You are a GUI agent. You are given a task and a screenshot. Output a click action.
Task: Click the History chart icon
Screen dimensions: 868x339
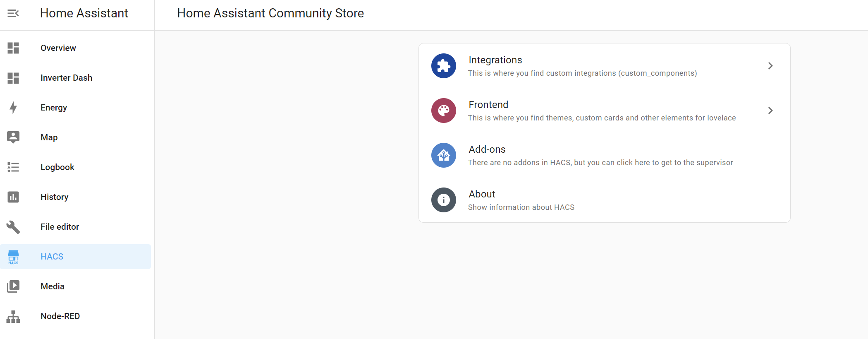pyautogui.click(x=13, y=197)
